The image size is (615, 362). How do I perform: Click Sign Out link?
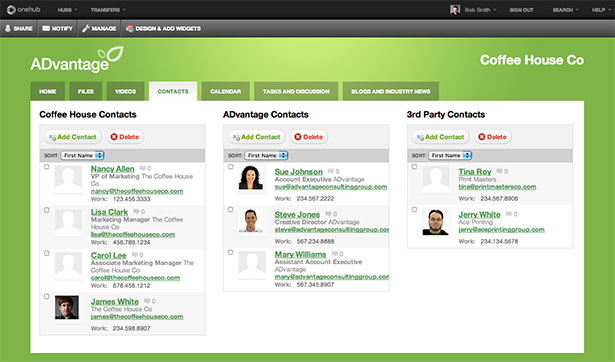coord(521,10)
